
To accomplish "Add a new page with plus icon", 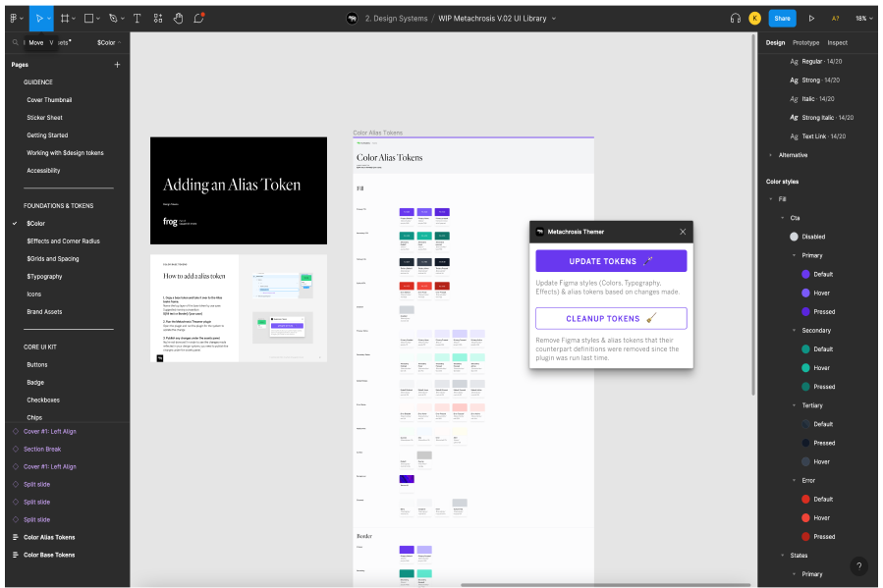I will click(117, 65).
